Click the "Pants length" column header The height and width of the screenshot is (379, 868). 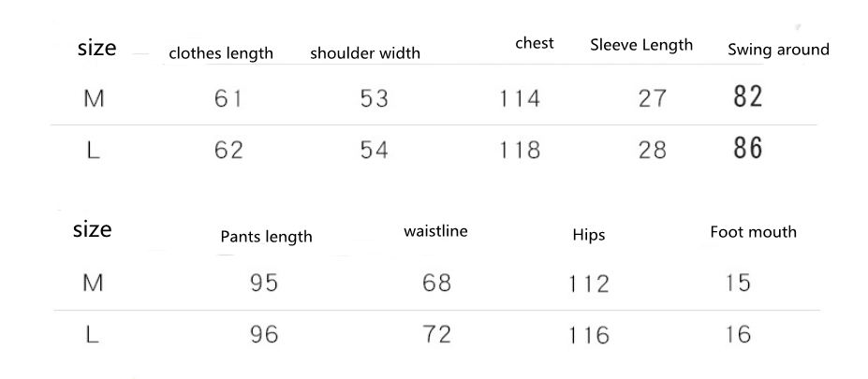266,237
